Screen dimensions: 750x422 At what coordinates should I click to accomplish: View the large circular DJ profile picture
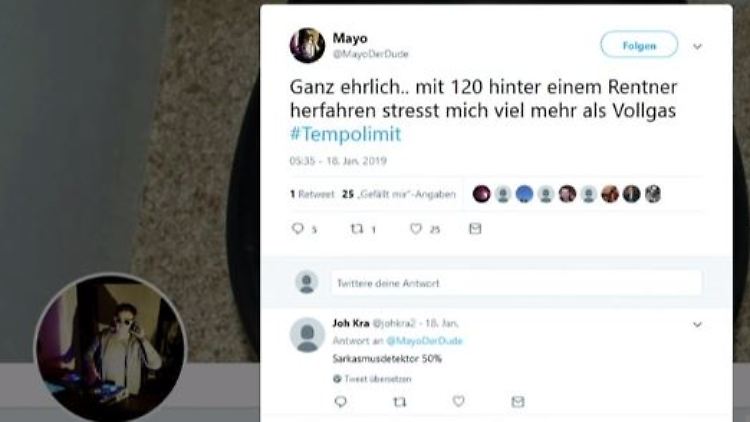(x=110, y=348)
